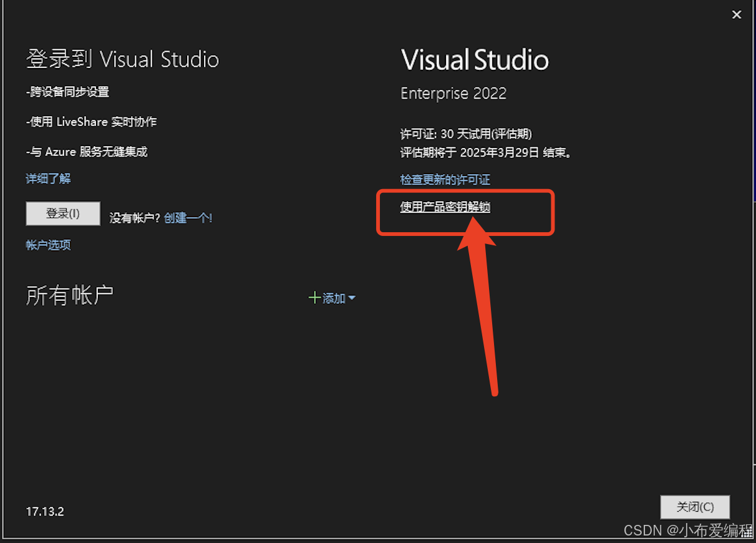Click the 创建一个! create account link
The height and width of the screenshot is (543, 756).
188,218
